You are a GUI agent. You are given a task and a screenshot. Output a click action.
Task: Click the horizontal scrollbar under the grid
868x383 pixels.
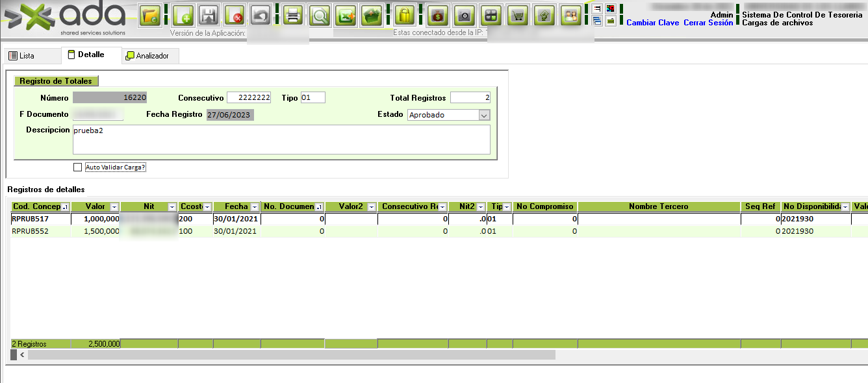tap(291, 355)
